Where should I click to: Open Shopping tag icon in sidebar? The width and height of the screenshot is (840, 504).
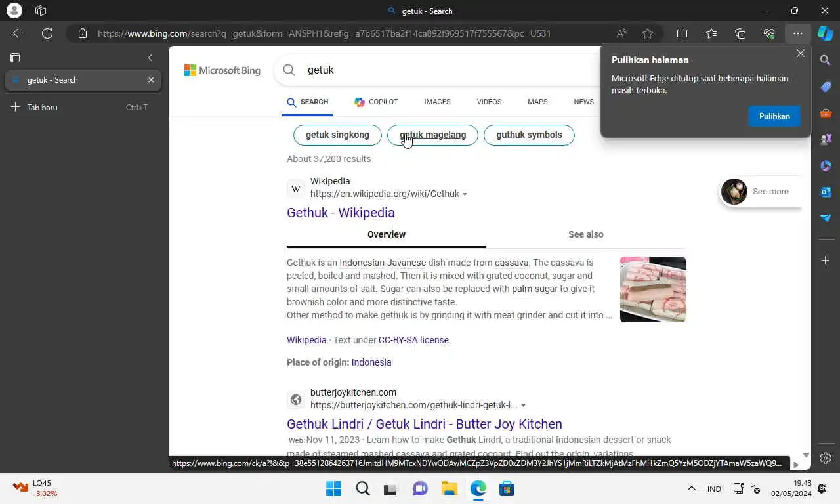(826, 87)
